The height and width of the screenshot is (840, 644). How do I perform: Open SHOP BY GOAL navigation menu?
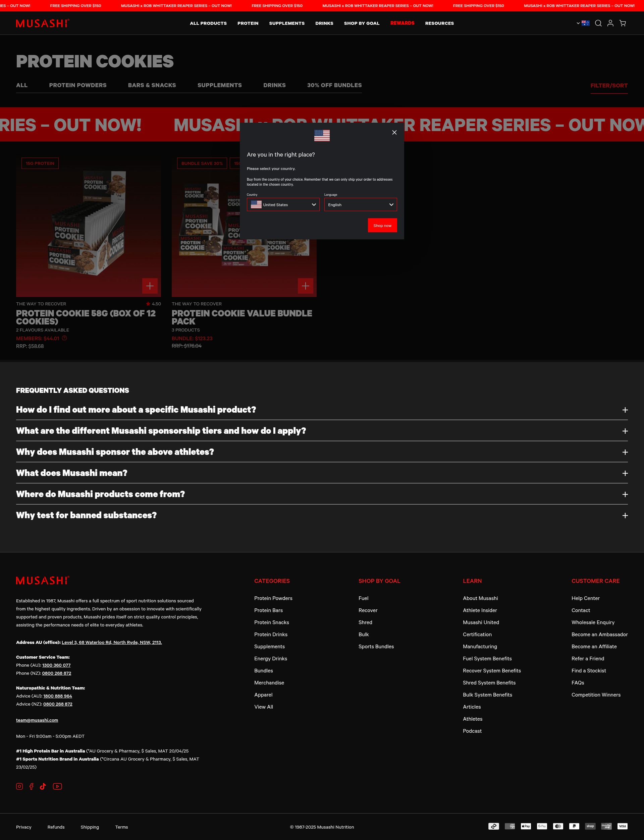362,23
